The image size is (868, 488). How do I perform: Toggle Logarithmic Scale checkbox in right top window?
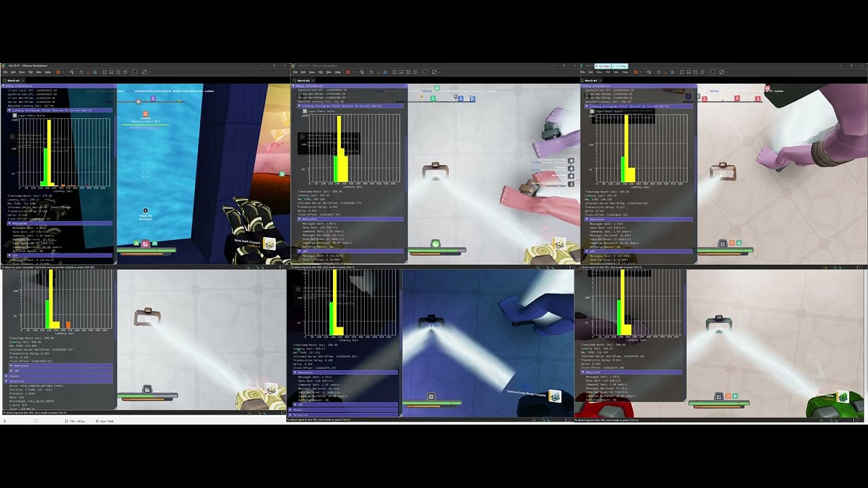tap(592, 111)
